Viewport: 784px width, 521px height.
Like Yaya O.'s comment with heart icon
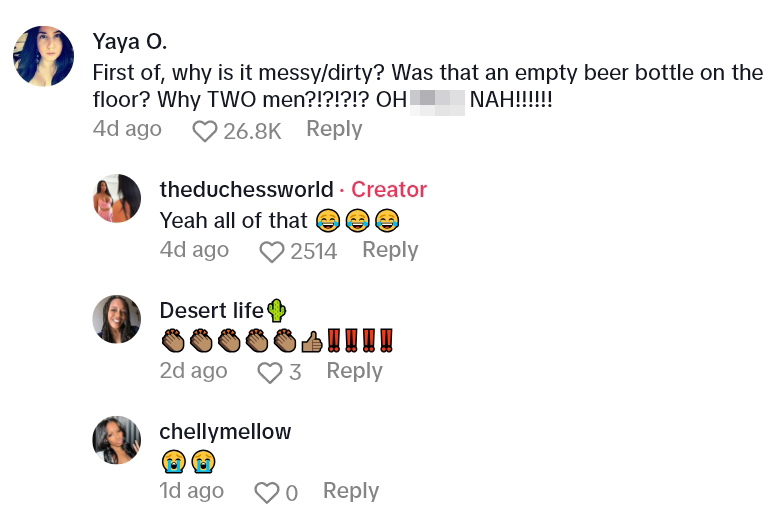click(205, 131)
